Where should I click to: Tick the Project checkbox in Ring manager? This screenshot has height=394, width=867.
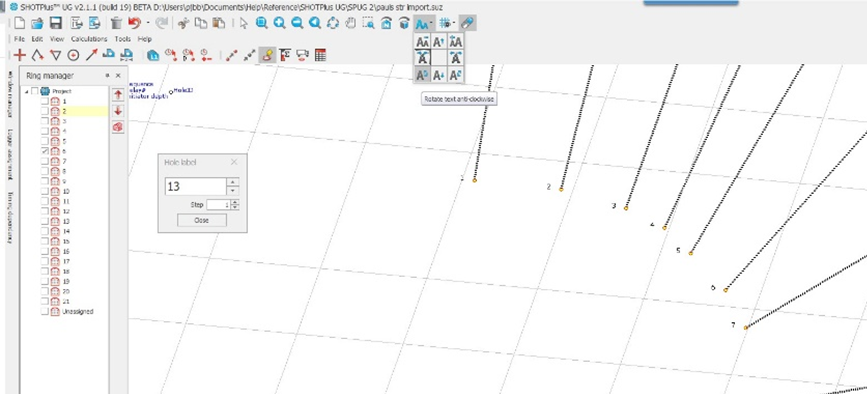point(35,91)
